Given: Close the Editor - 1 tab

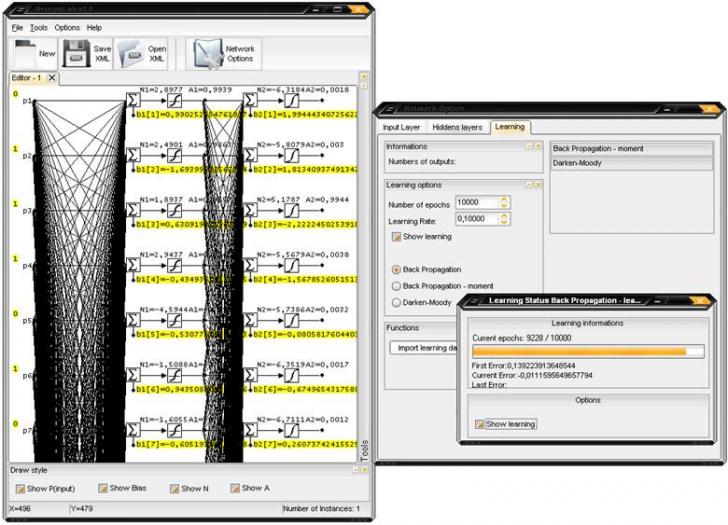Looking at the screenshot, I should (x=52, y=77).
